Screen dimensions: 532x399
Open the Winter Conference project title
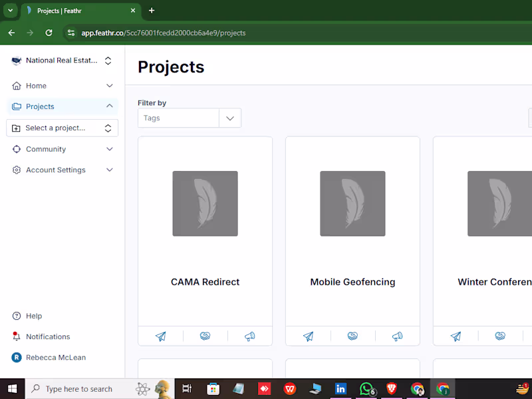(495, 282)
